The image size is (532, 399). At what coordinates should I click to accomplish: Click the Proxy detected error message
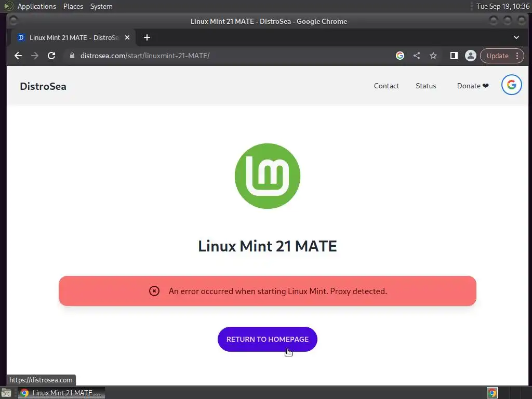click(277, 291)
